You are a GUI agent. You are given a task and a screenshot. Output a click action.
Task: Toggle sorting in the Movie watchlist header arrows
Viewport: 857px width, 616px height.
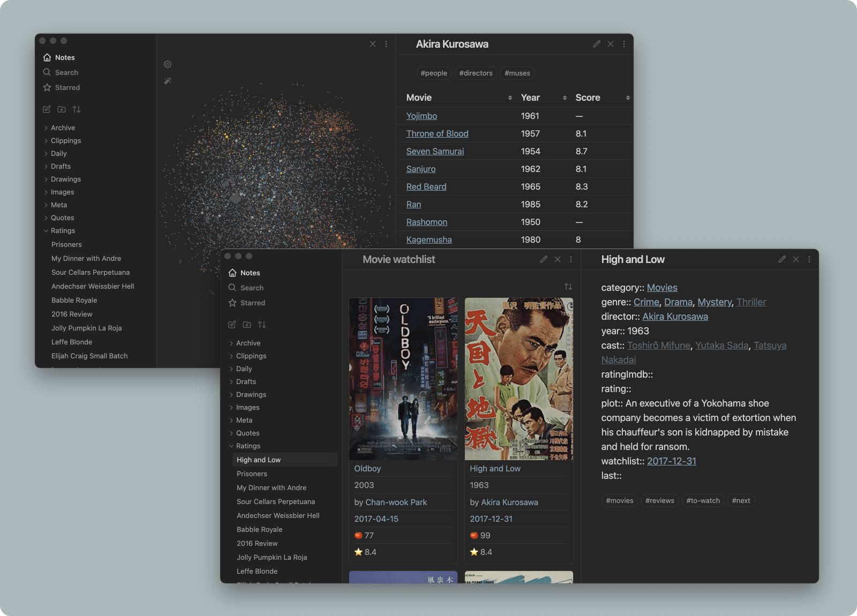568,286
